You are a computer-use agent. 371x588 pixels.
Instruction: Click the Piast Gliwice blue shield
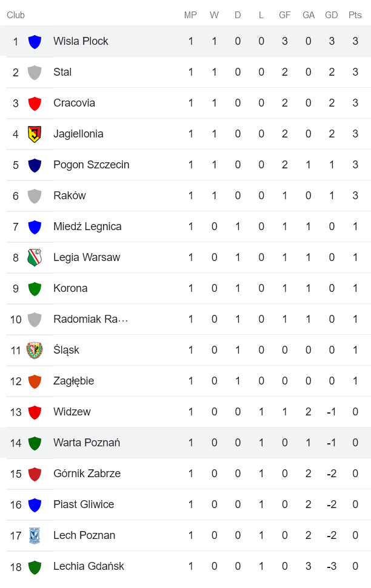[x=35, y=504]
